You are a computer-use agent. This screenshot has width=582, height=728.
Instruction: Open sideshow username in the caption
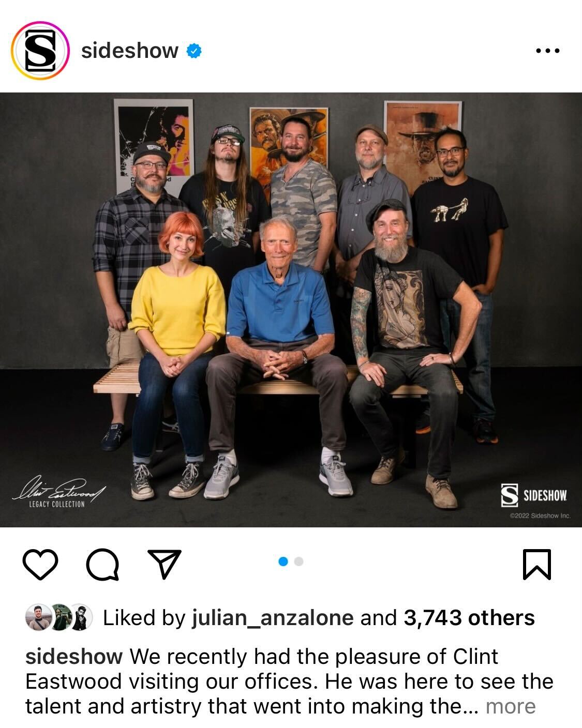coord(73,656)
